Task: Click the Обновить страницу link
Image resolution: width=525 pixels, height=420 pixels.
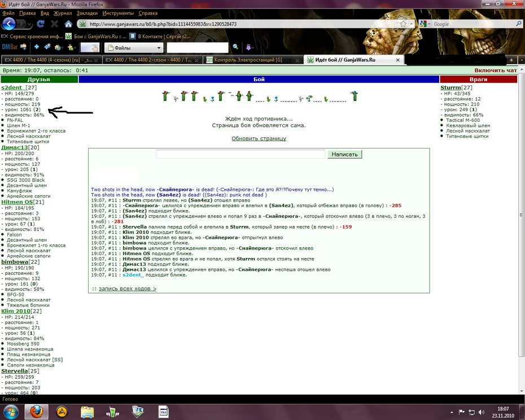Action: point(259,138)
